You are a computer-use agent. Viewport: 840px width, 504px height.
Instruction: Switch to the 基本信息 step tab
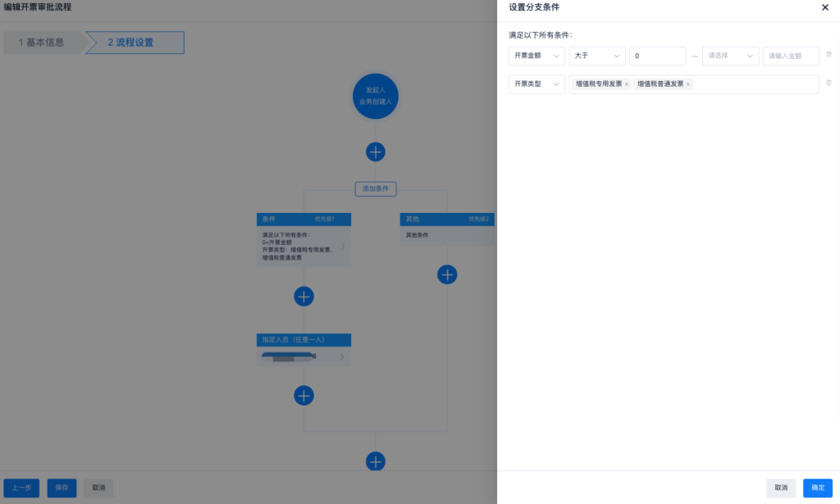click(x=41, y=43)
